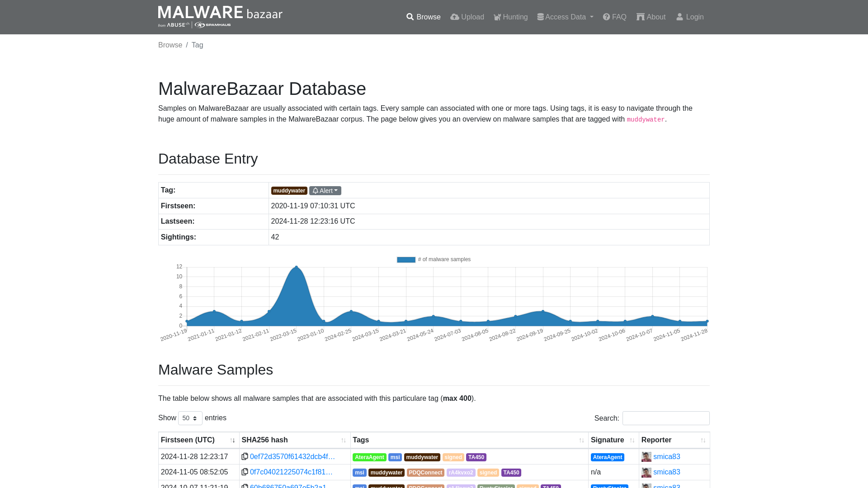Go to the Hunting page

tap(510, 17)
